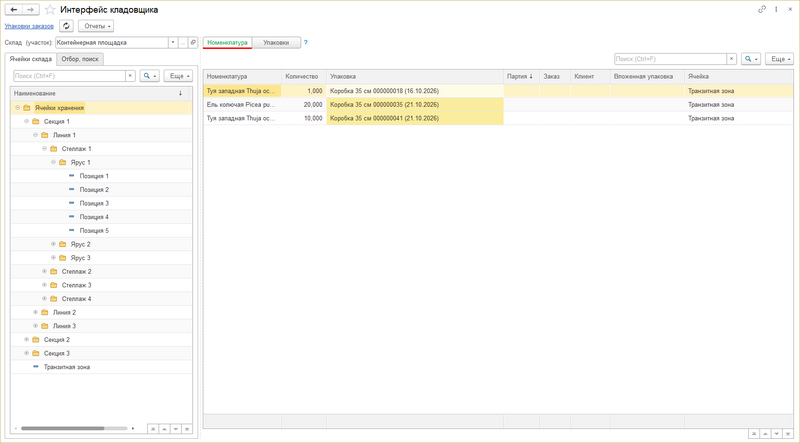Collapse the Ярус 1 node
The image size is (800, 443).
[x=53, y=162]
